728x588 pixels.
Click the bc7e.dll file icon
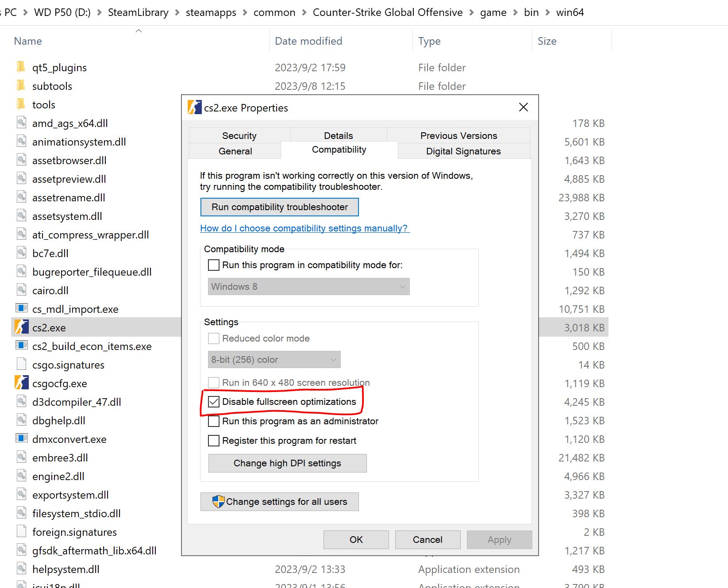pos(21,253)
